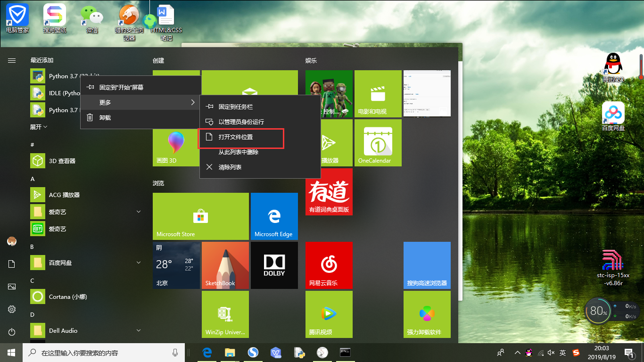
Task: Open the notification action center
Action: 629,353
